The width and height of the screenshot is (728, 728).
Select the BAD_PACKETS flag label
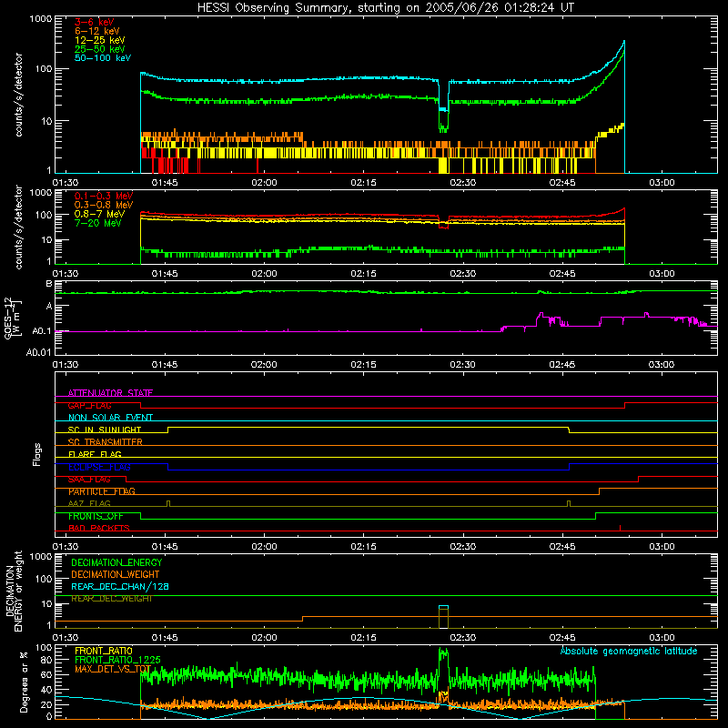pyautogui.click(x=99, y=528)
